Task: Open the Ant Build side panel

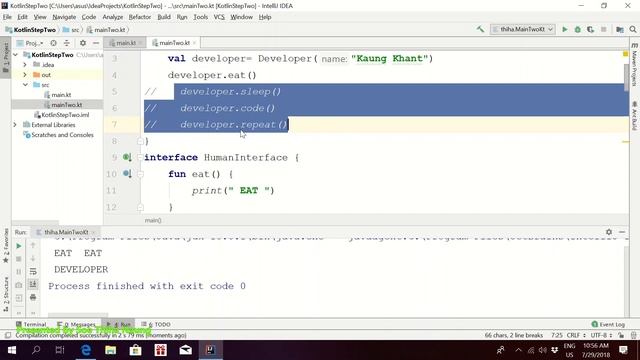Action: pos(634,116)
